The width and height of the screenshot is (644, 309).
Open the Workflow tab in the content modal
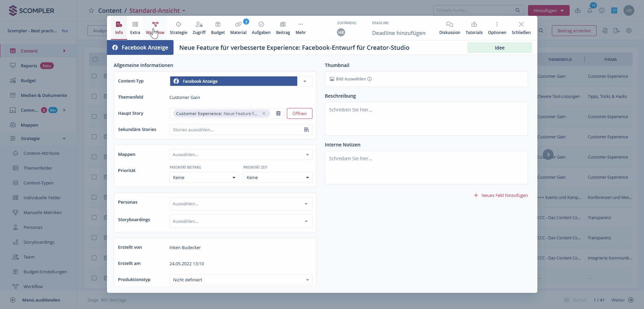155,28
